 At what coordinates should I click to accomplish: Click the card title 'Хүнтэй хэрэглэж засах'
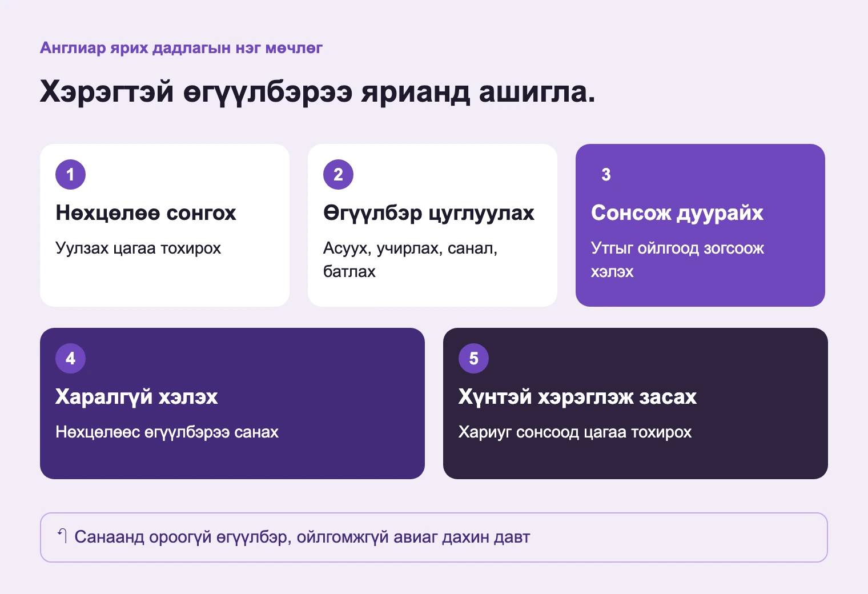[x=577, y=397]
